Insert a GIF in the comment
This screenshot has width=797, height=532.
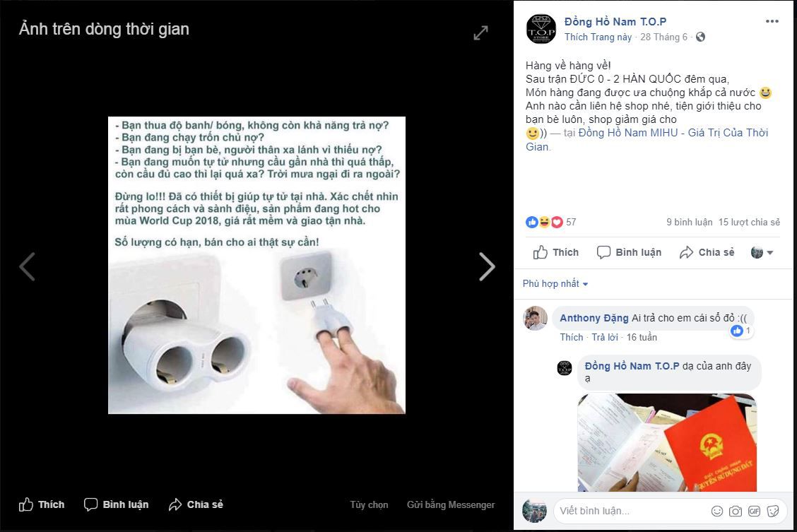pyautogui.click(x=754, y=512)
